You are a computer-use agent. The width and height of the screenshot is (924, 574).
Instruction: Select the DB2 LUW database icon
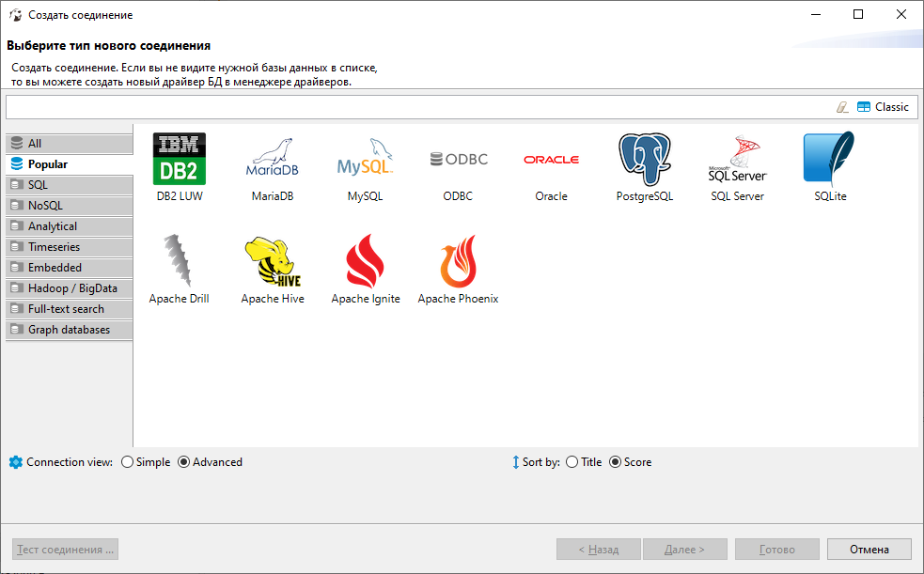pyautogui.click(x=179, y=160)
